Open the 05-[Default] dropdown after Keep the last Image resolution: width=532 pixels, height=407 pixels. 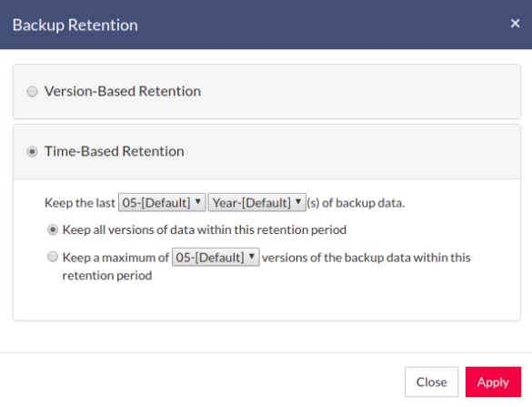162,202
